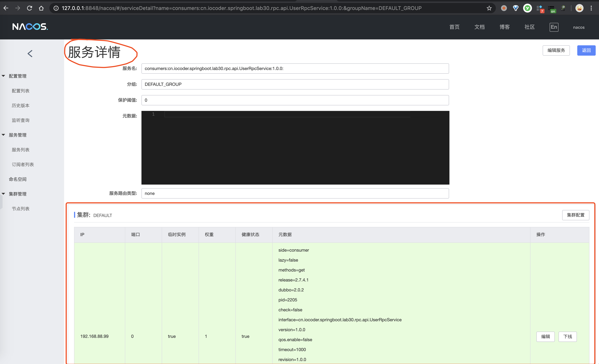Viewport: 599px width, 364px height.
Task: Collapse the 配置管理 menu section
Action: pos(3,76)
